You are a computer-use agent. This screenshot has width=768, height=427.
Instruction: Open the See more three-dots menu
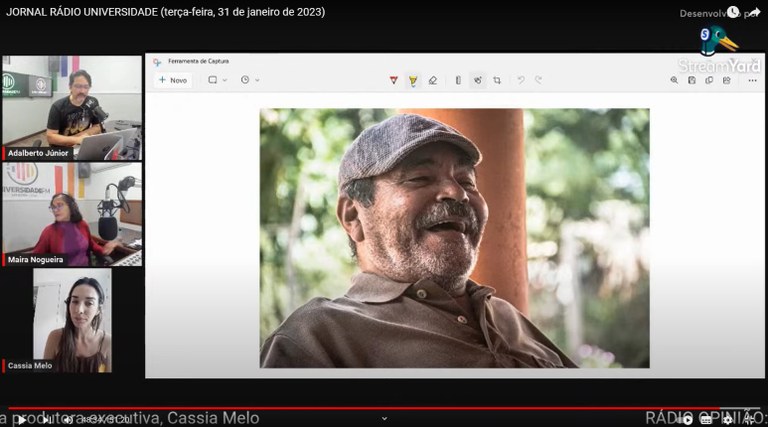(752, 80)
